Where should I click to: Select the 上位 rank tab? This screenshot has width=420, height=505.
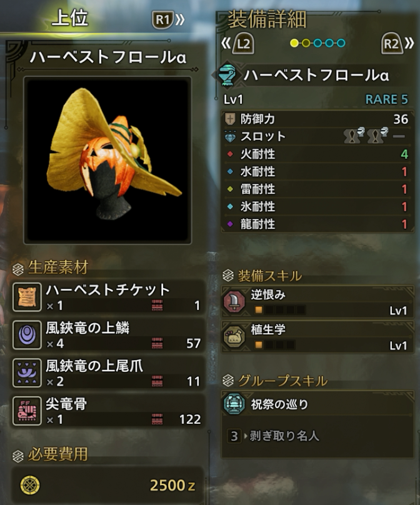(x=69, y=17)
